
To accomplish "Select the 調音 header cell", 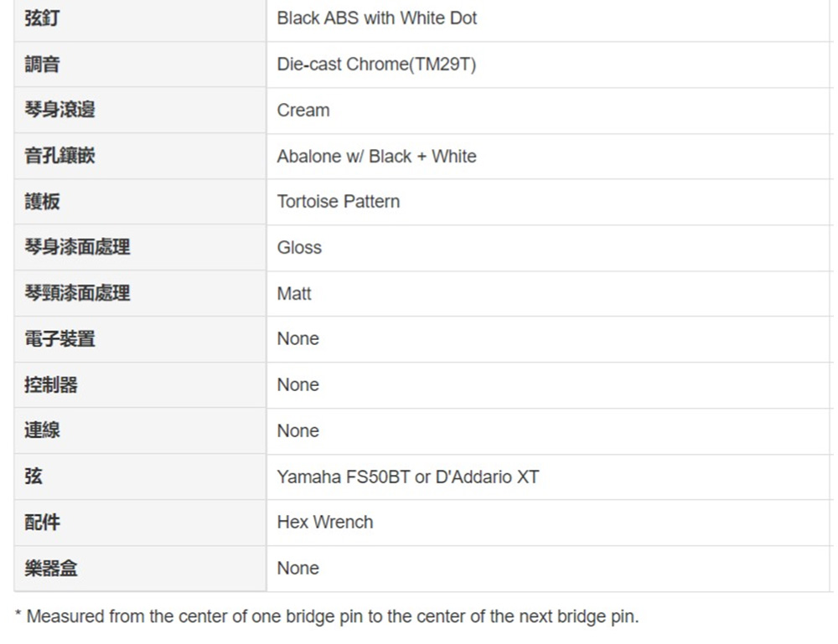I will tap(42, 64).
